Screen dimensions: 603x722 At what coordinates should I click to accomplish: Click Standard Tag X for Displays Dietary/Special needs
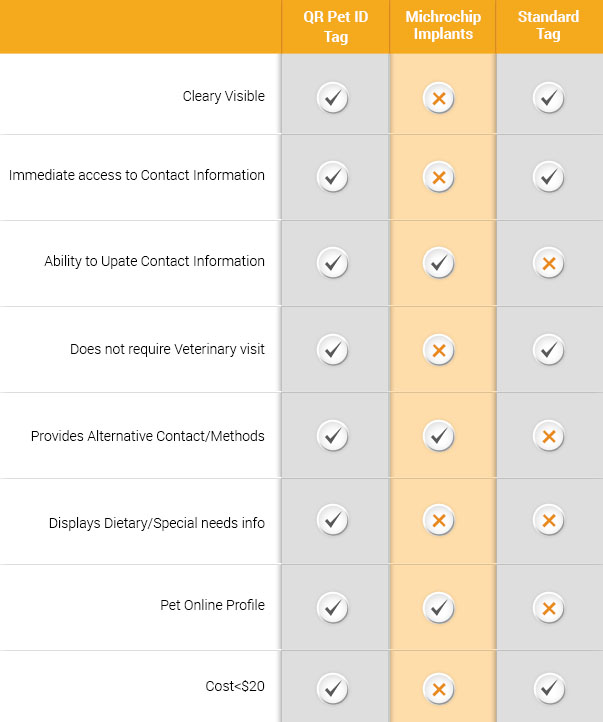click(x=548, y=521)
